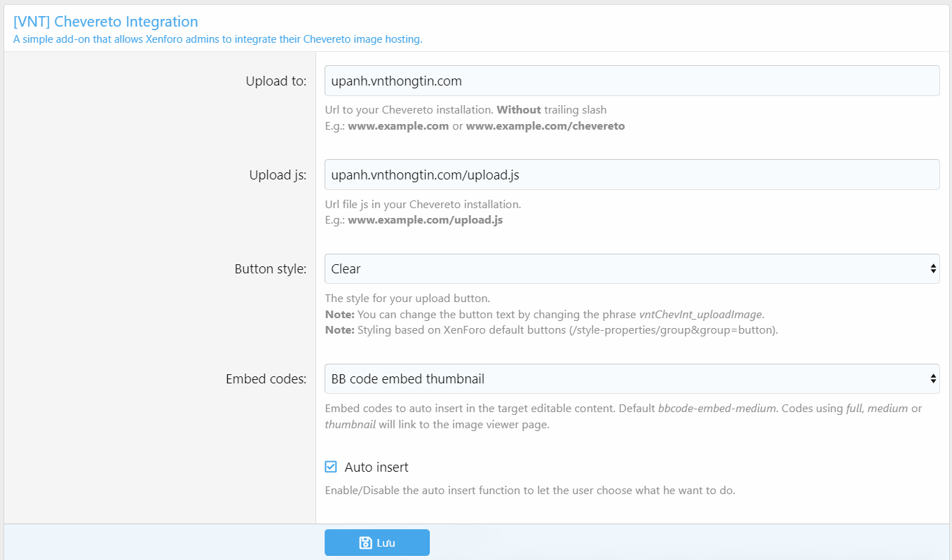This screenshot has width=952, height=560.
Task: Toggle the Auto insert checkbox
Action: (331, 467)
